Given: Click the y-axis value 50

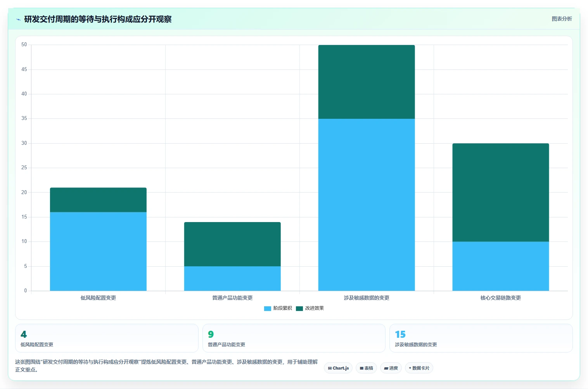Looking at the screenshot, I should click(24, 45).
